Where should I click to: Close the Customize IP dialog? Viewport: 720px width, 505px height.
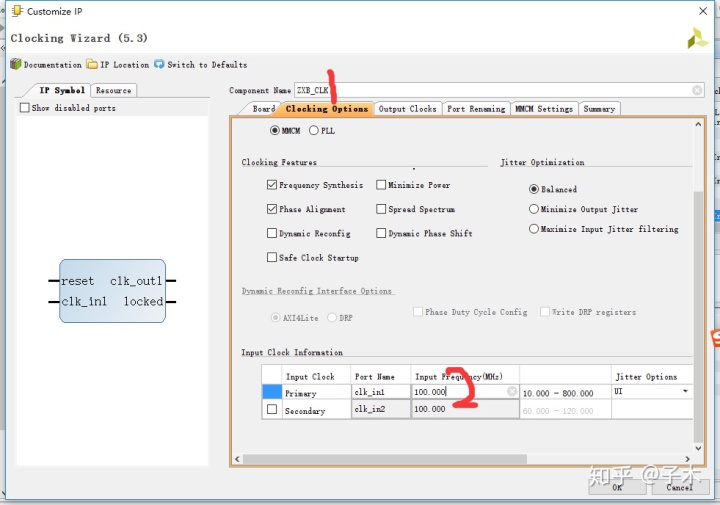coord(703,11)
